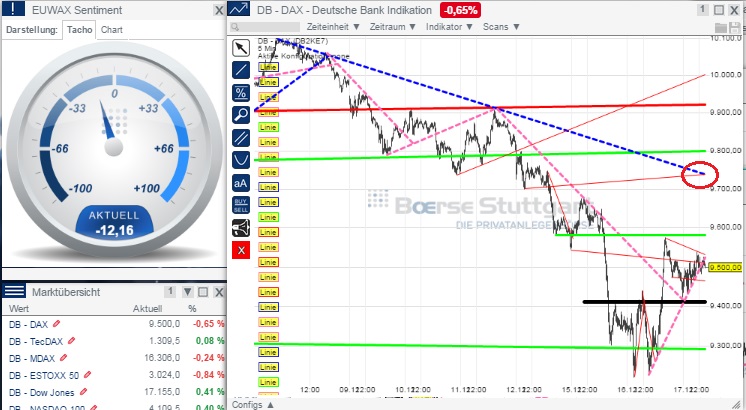This screenshot has width=746, height=410.
Task: Open the Marktübersicht triangle dropdown menu
Action: pyautogui.click(x=187, y=292)
